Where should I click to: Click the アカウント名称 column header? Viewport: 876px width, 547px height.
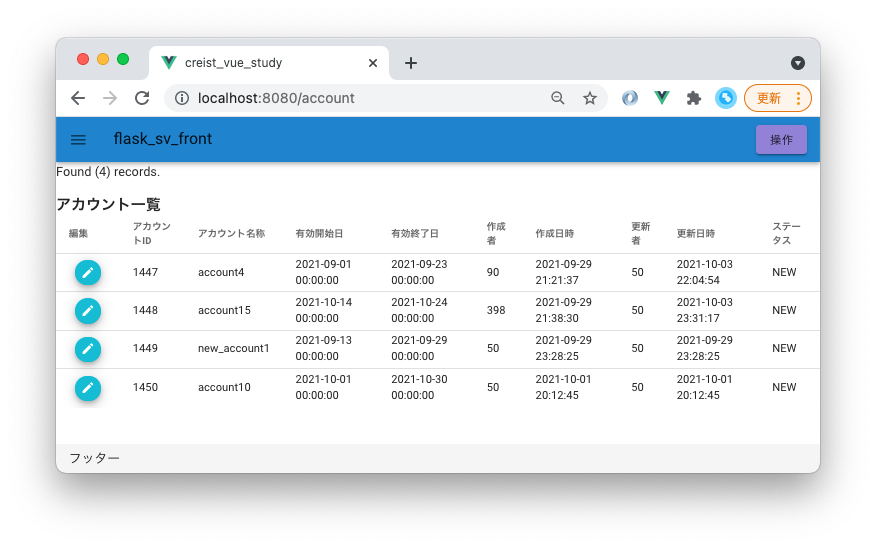pyautogui.click(x=231, y=234)
